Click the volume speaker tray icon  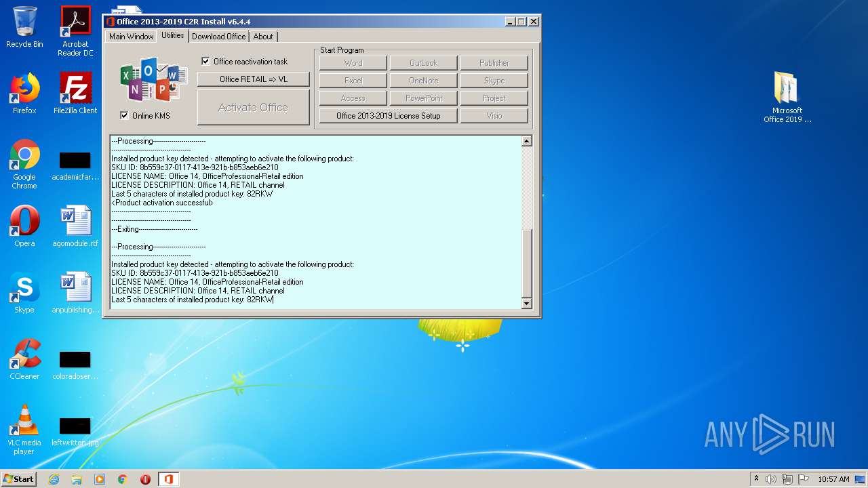[771, 479]
